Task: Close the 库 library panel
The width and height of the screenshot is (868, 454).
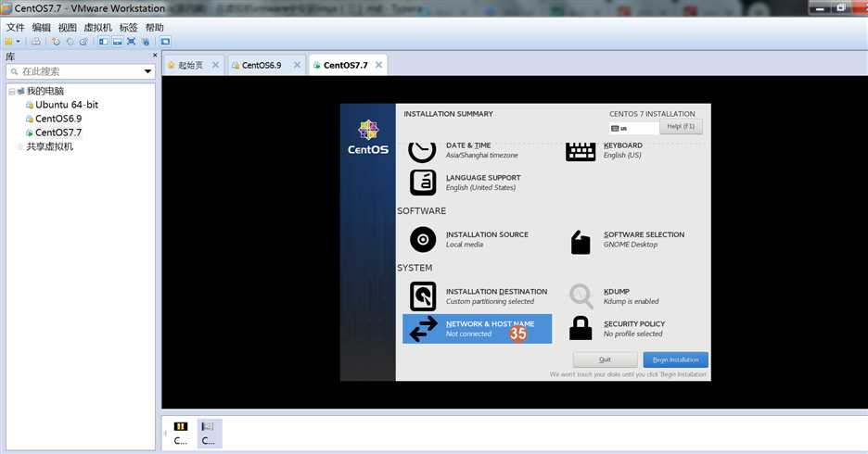Action: (x=155, y=56)
